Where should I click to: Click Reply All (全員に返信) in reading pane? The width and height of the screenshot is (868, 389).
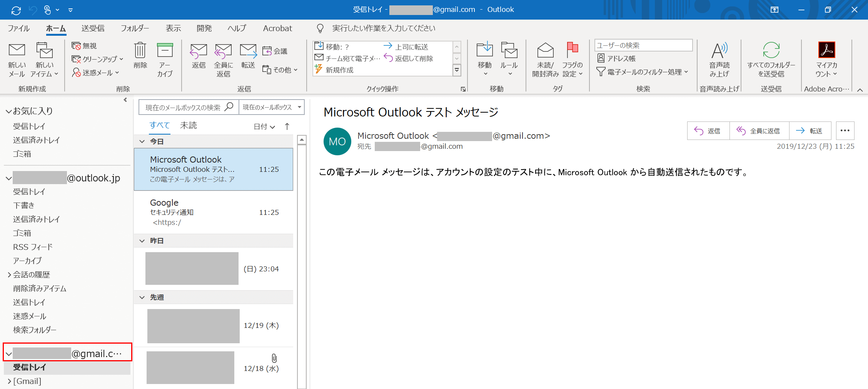(x=759, y=131)
